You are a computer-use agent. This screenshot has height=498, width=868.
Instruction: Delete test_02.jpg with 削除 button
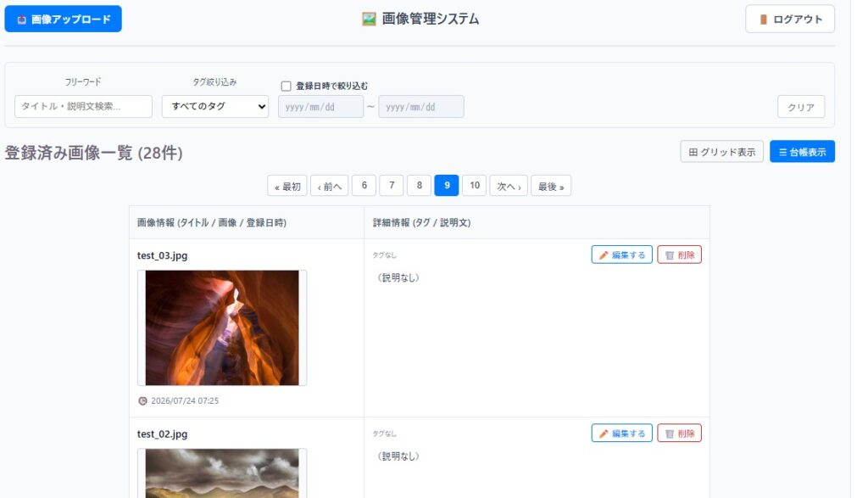(679, 434)
